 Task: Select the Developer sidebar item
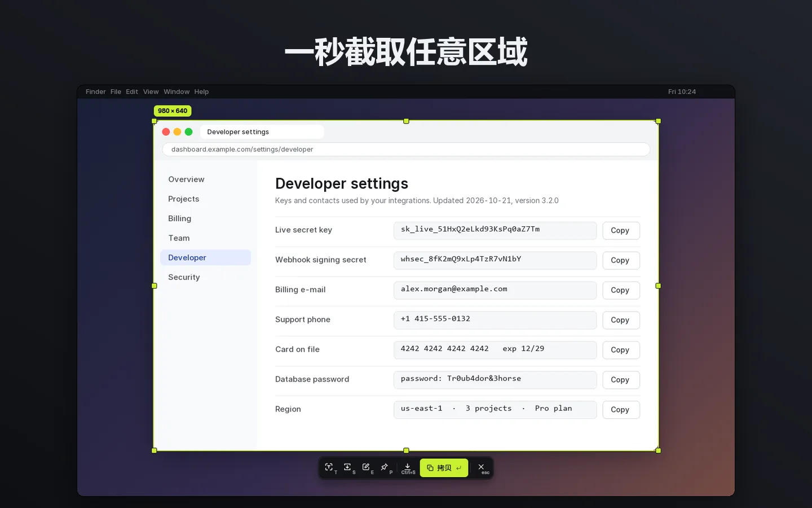[205, 258]
